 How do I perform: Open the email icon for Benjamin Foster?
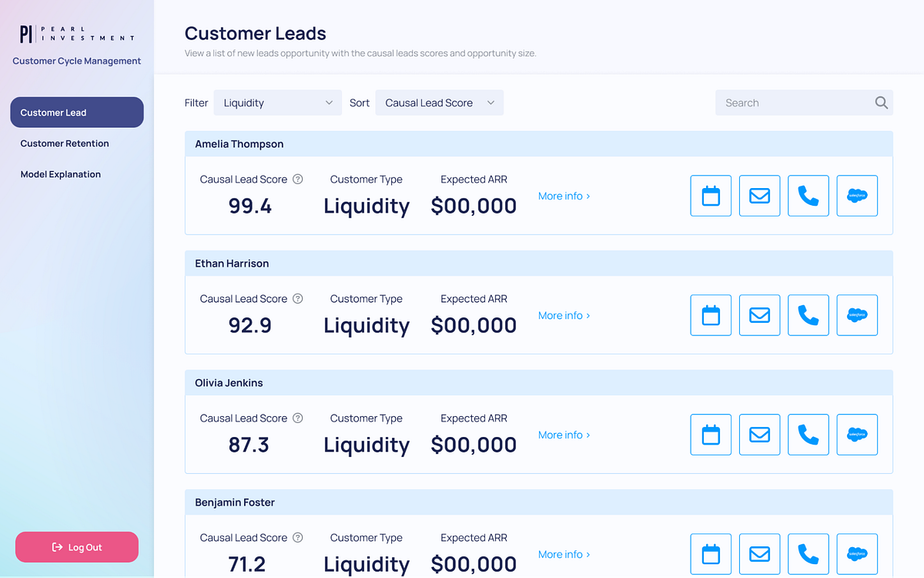click(759, 553)
